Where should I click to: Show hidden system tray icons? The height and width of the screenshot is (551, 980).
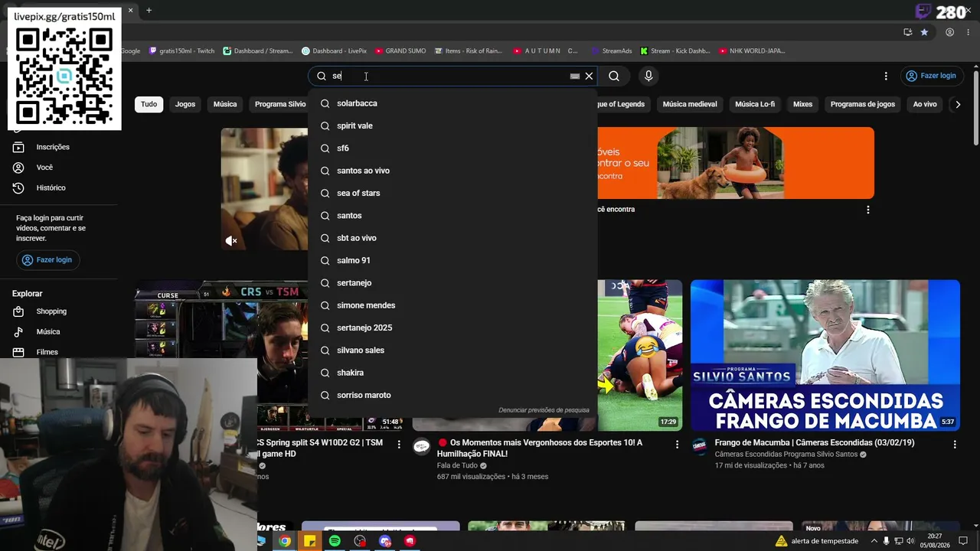coord(874,541)
